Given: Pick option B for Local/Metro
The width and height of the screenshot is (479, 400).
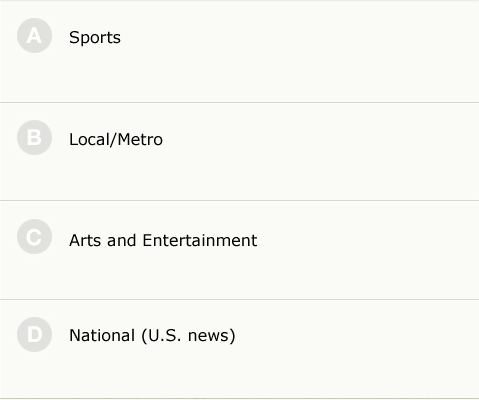Looking at the screenshot, I should (34, 138).
